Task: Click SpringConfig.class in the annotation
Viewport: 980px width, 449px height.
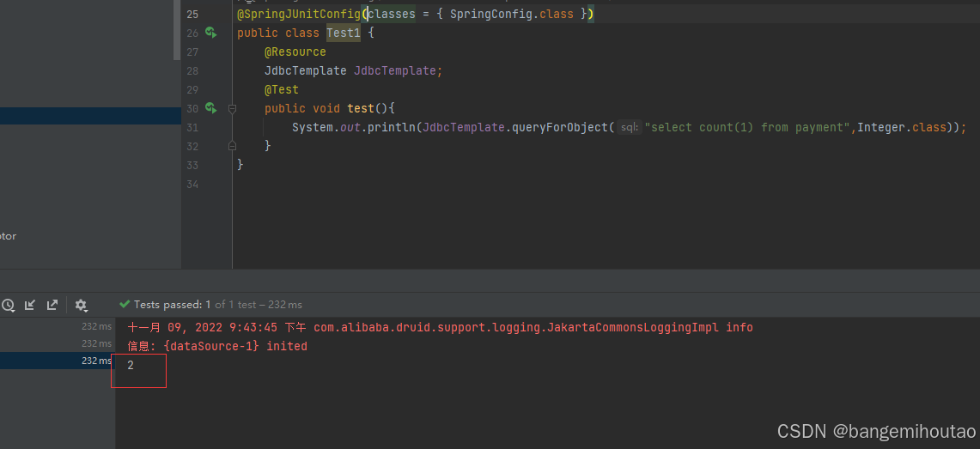Action: point(512,14)
